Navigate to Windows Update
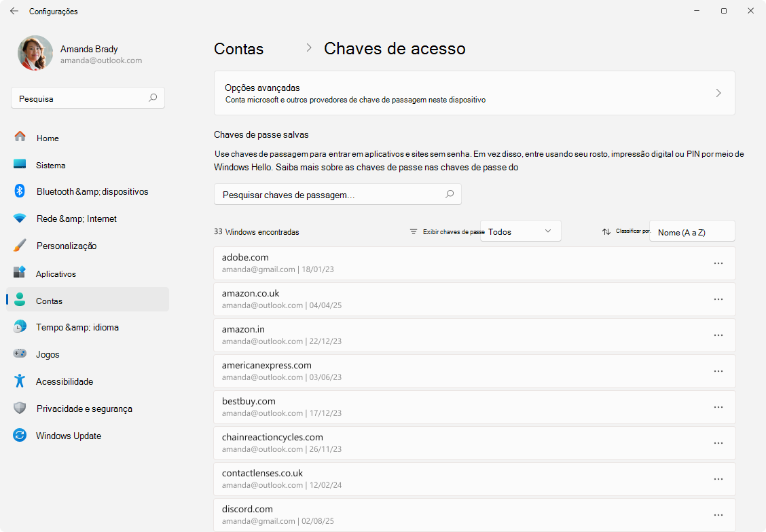This screenshot has height=532, width=766. click(x=88, y=436)
